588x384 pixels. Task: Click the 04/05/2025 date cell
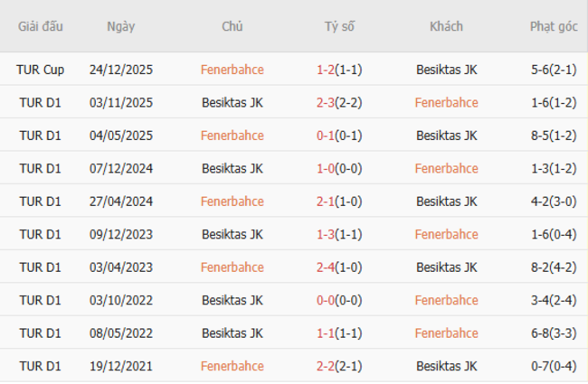tap(120, 136)
